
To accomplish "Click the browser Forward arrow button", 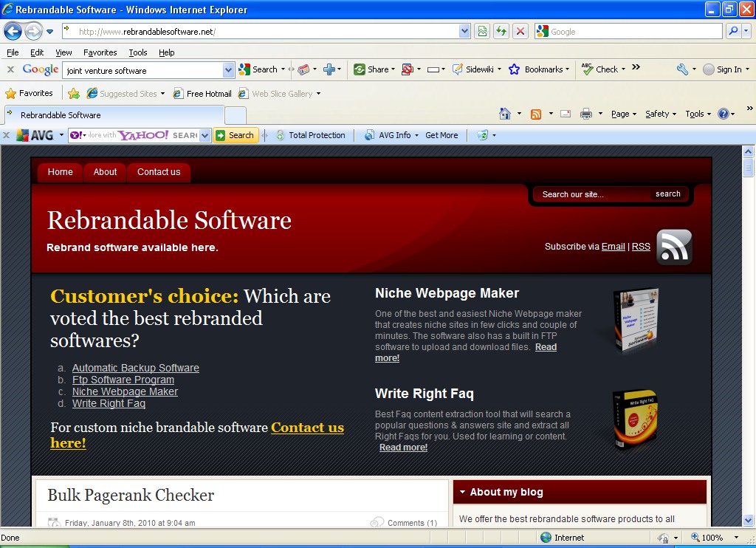I will [32, 32].
